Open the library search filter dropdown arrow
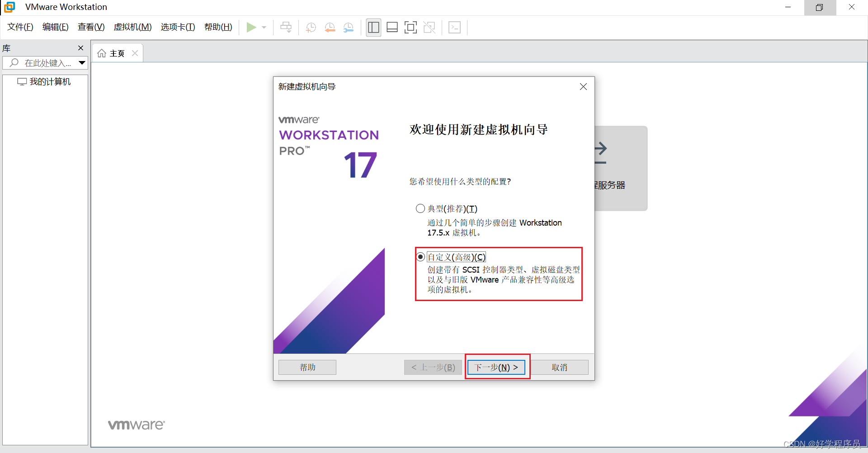 [x=82, y=63]
